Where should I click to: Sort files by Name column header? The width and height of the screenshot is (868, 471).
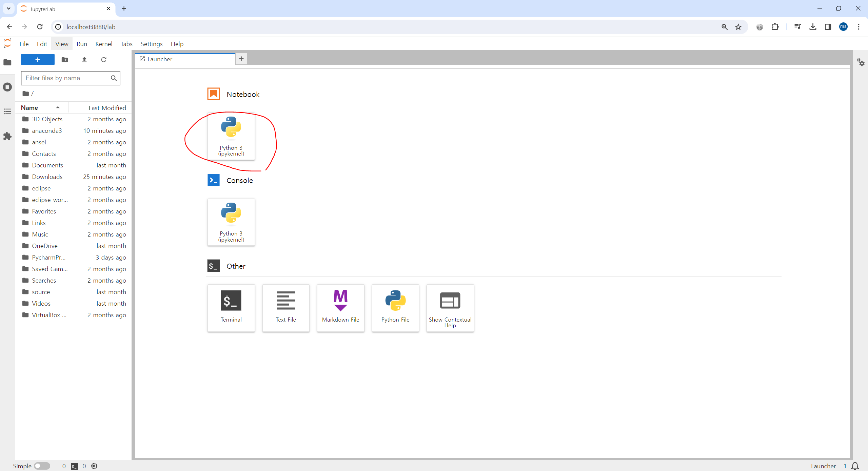tap(42, 108)
